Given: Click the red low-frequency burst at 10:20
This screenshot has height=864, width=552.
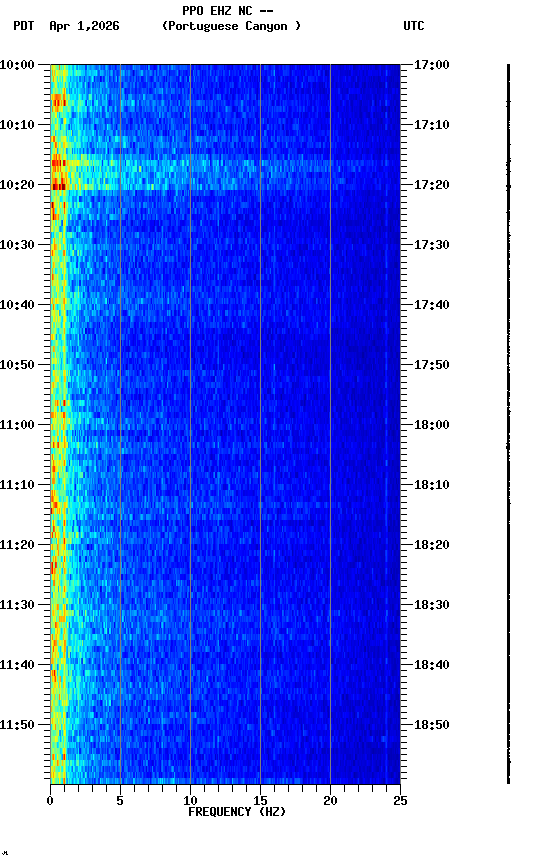Looking at the screenshot, I should pyautogui.click(x=58, y=187).
